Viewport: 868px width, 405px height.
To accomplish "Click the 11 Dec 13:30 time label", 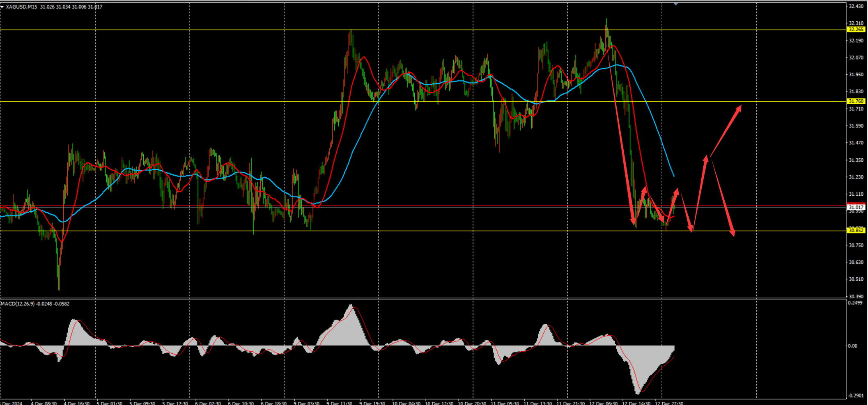I will [537, 403].
